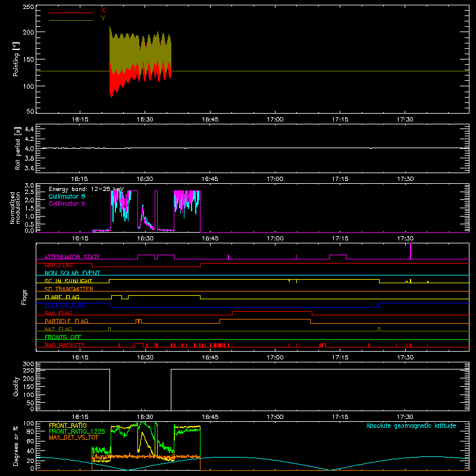The width and height of the screenshot is (476, 476).
Task: Click the 250 tick on the Pointing axis
Action: [x=29, y=7]
